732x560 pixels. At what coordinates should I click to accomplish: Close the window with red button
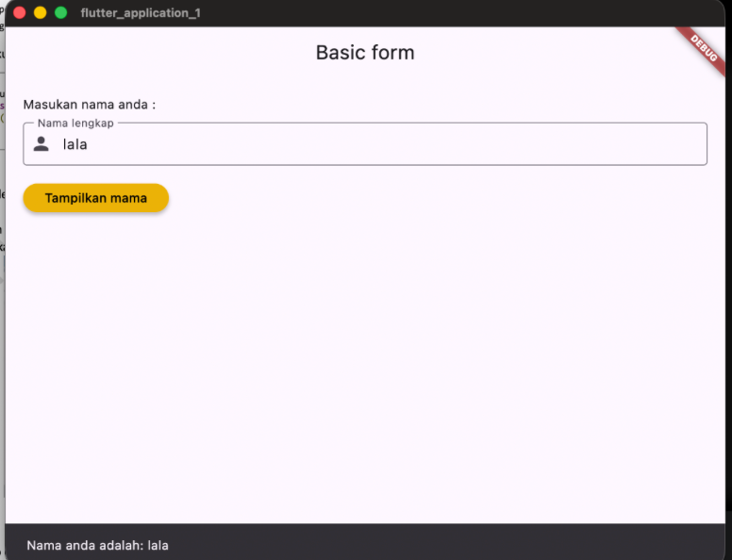pyautogui.click(x=20, y=12)
